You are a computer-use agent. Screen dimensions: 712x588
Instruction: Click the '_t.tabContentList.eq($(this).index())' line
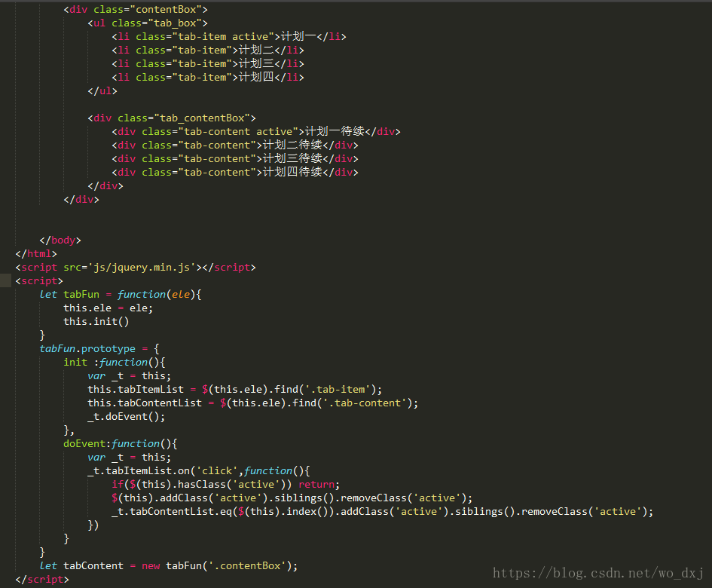pos(382,512)
